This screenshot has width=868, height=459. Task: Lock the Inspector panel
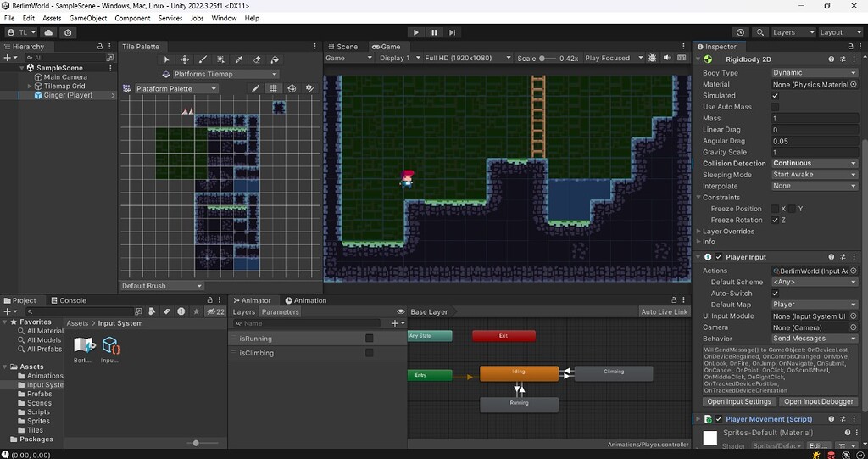click(x=851, y=47)
